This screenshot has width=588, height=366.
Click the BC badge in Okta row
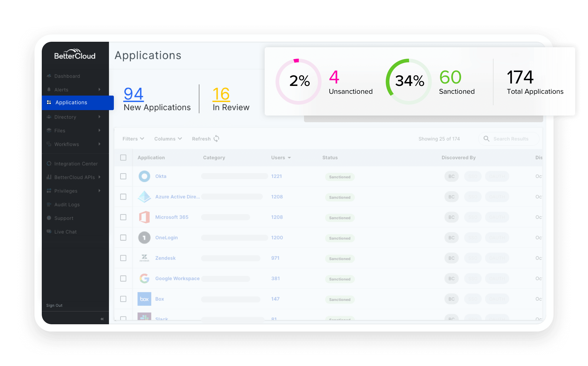point(451,176)
